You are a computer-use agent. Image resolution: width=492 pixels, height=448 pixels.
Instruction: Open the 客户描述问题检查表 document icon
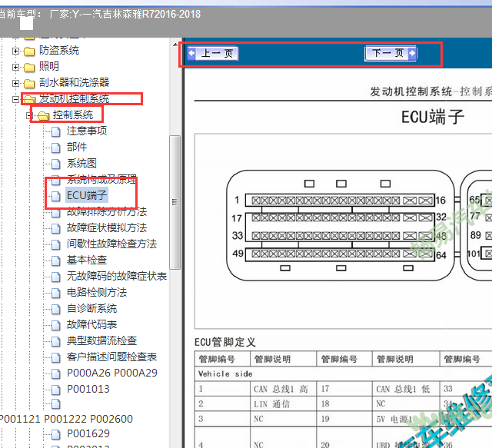click(x=56, y=357)
